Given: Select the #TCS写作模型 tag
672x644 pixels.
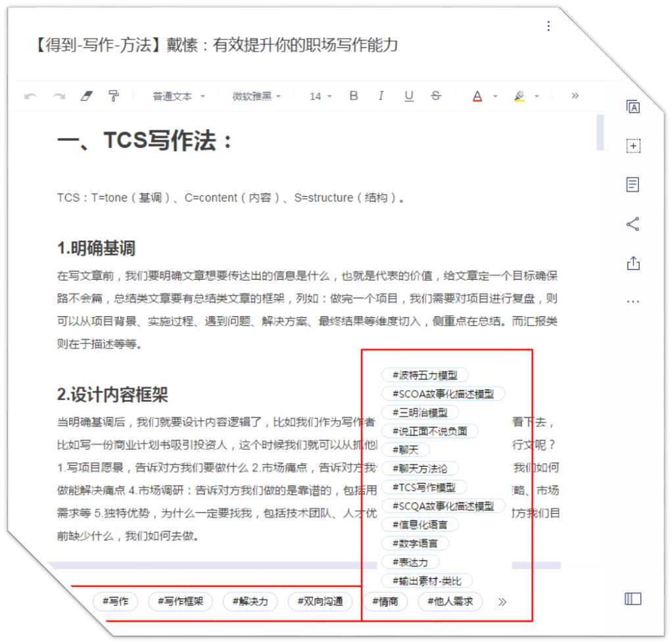Looking at the screenshot, I should 424,487.
